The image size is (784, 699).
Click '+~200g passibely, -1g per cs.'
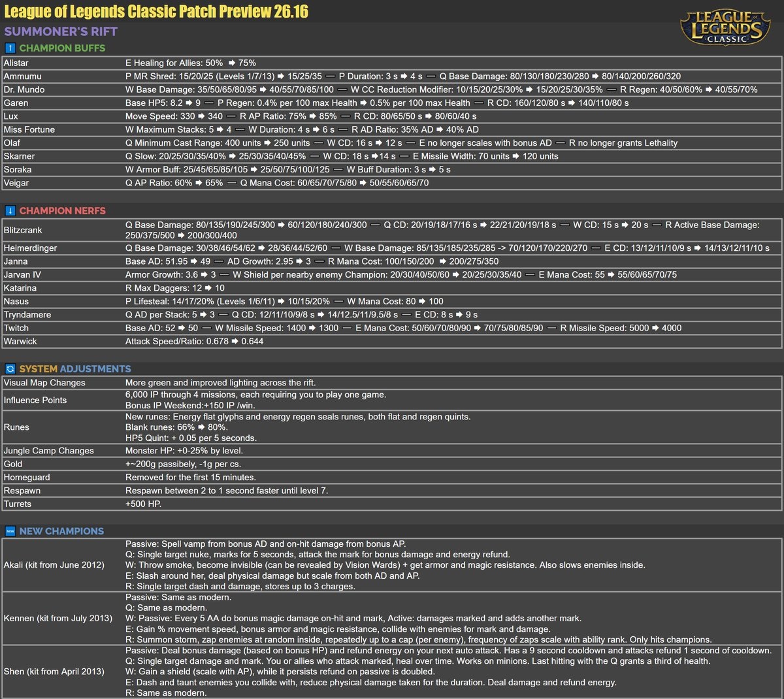[x=184, y=464]
